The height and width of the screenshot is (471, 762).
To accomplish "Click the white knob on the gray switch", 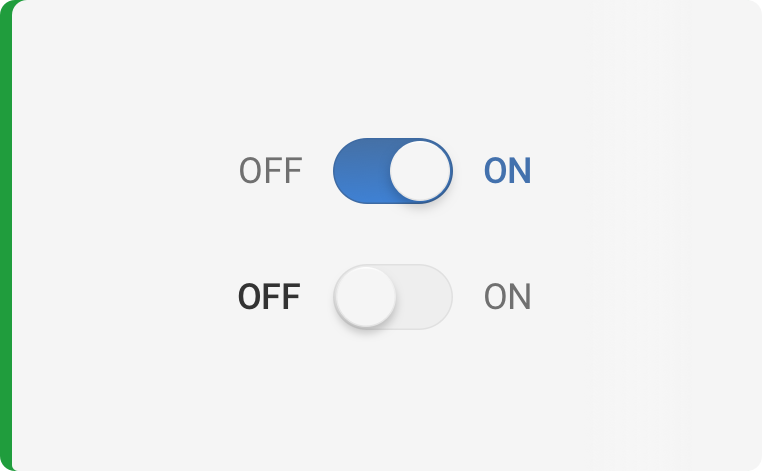I will (x=365, y=297).
